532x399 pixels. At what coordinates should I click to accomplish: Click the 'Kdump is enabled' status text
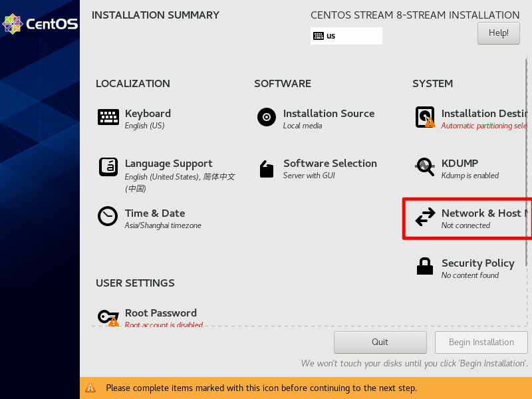coord(470,176)
